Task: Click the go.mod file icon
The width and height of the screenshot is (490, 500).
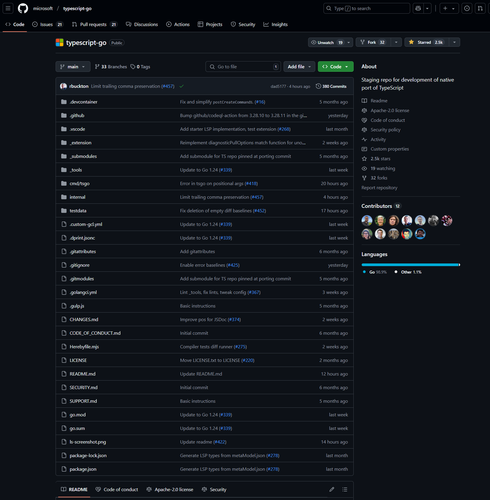Action: pyautogui.click(x=64, y=415)
